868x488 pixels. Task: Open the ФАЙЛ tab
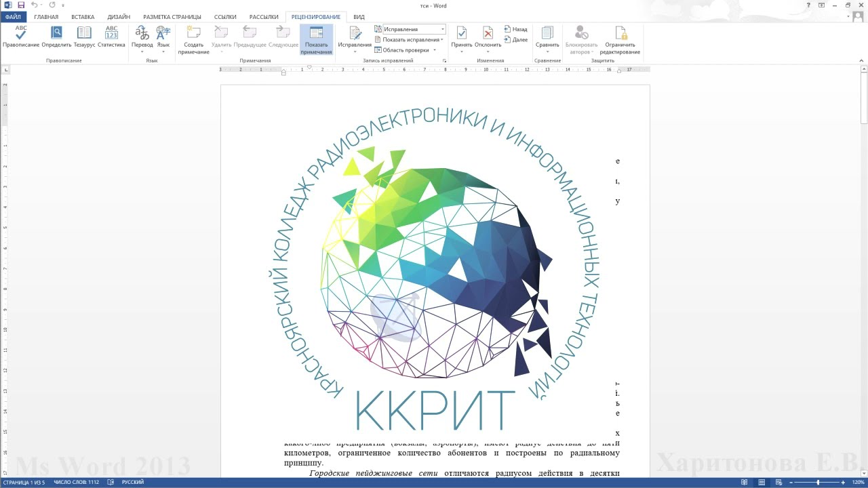tap(14, 16)
